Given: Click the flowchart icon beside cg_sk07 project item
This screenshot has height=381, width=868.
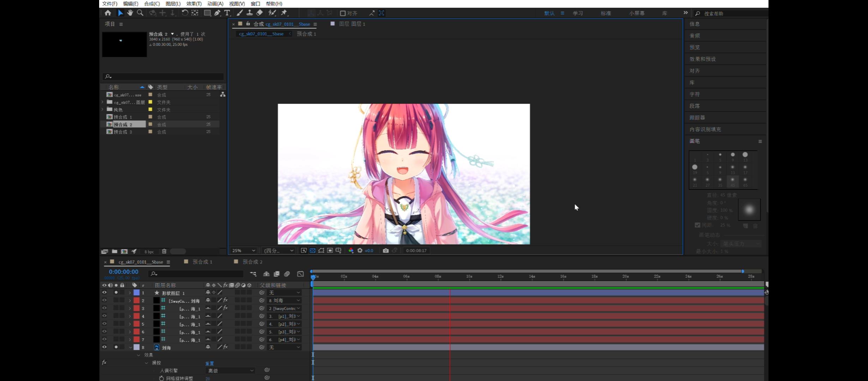Looking at the screenshot, I should coord(223,95).
